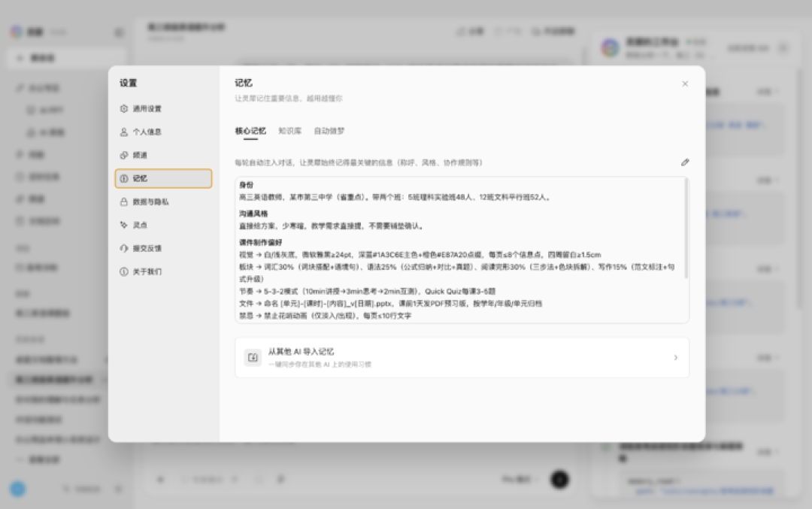The height and width of the screenshot is (509, 812).
Task: Switch to the 知识库 tab
Action: [x=290, y=131]
